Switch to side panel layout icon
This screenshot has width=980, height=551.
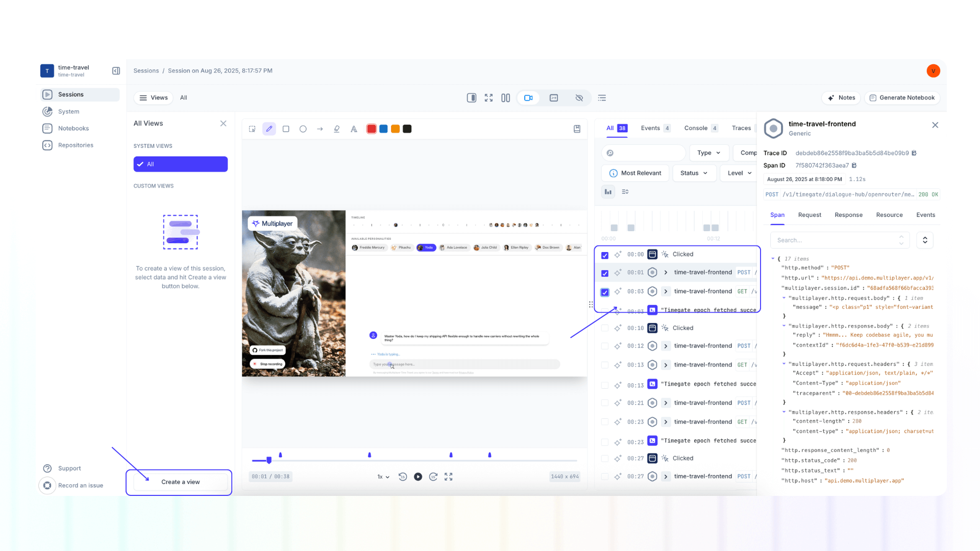tap(472, 98)
